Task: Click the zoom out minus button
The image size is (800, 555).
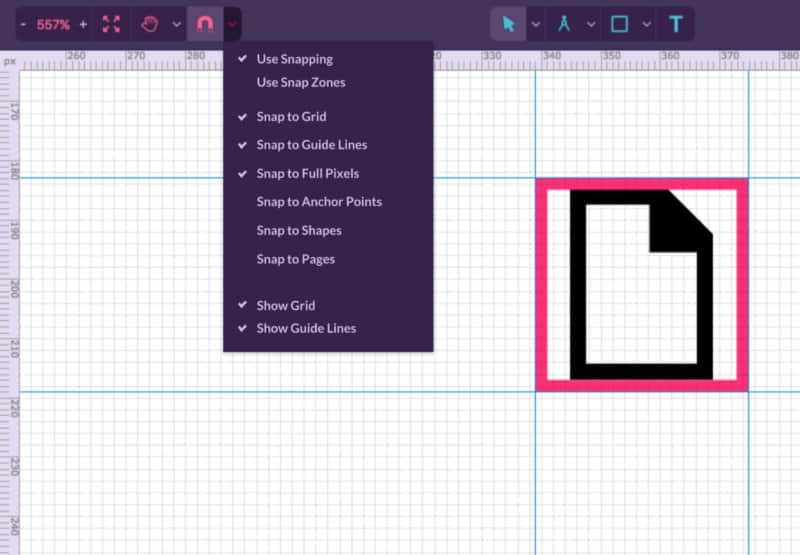Action: point(23,24)
